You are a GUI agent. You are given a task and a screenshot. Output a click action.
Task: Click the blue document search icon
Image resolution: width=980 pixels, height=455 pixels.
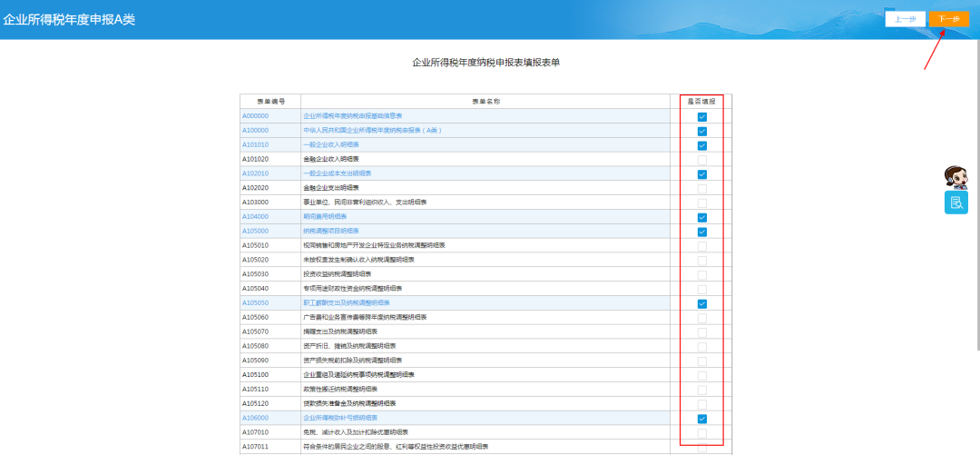(x=955, y=203)
